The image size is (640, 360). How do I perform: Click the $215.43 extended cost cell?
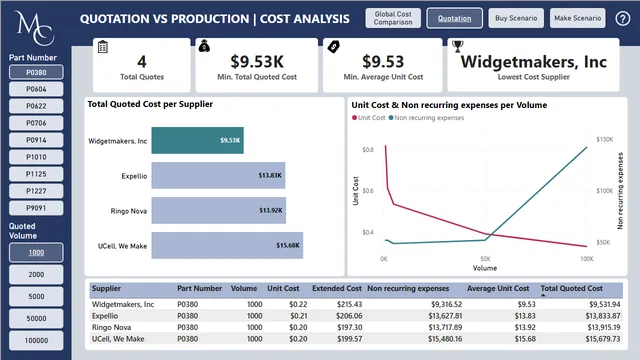pyautogui.click(x=349, y=304)
